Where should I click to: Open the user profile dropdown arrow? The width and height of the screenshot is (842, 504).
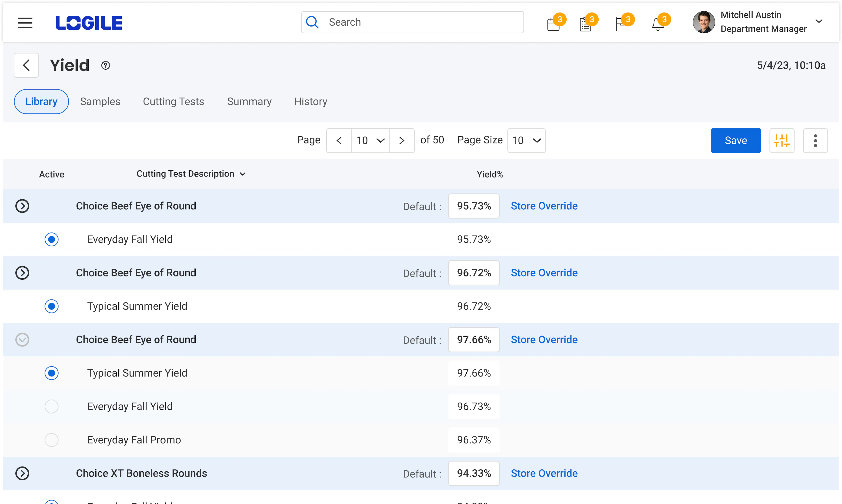point(819,21)
